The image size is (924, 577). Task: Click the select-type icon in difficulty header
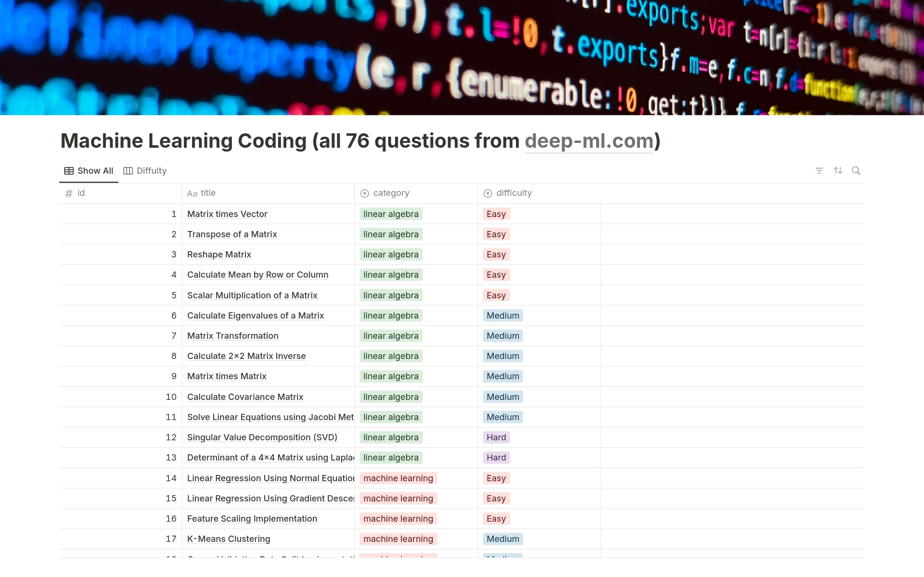coord(488,193)
